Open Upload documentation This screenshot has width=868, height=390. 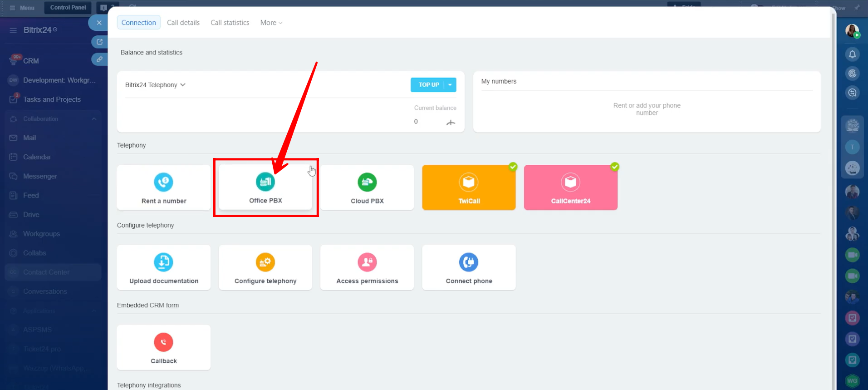click(163, 268)
